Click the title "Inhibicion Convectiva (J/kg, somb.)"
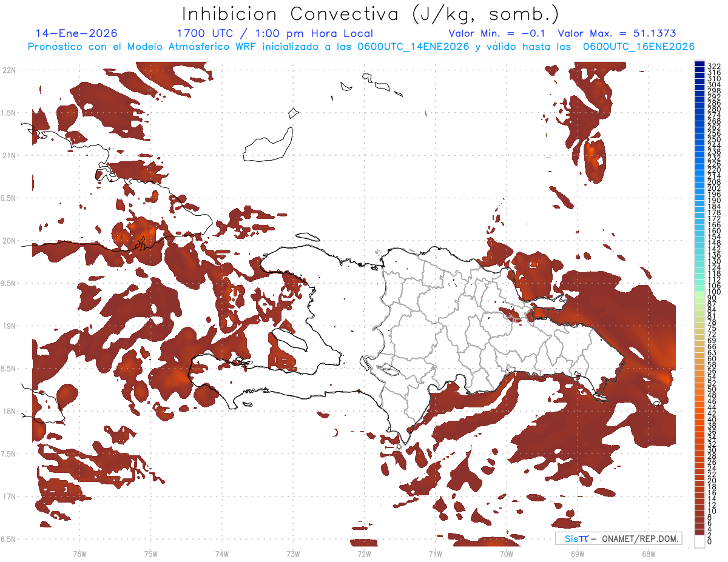 371,14
